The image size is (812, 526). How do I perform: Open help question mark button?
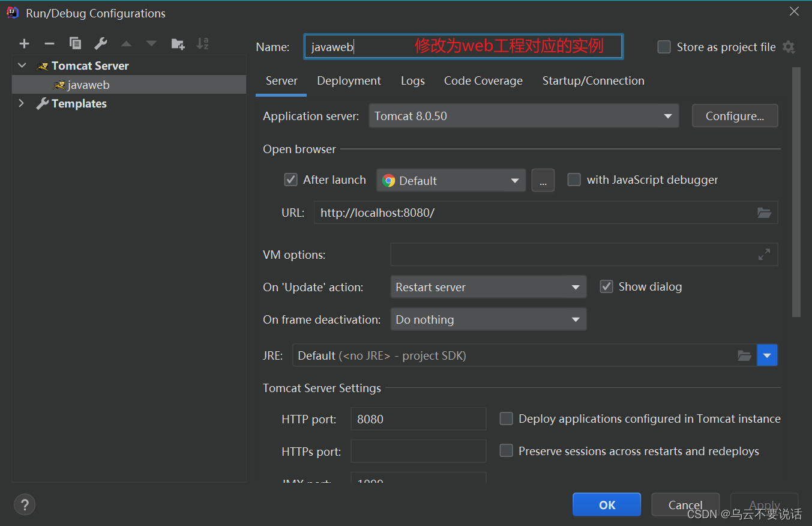click(x=25, y=504)
